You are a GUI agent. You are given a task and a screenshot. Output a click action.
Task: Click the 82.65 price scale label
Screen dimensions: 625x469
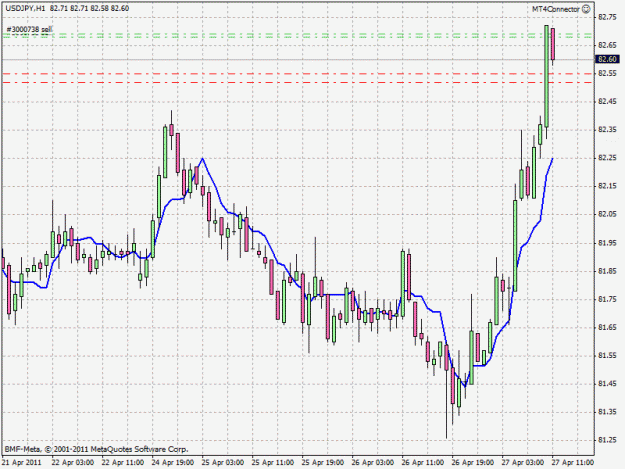[x=607, y=45]
